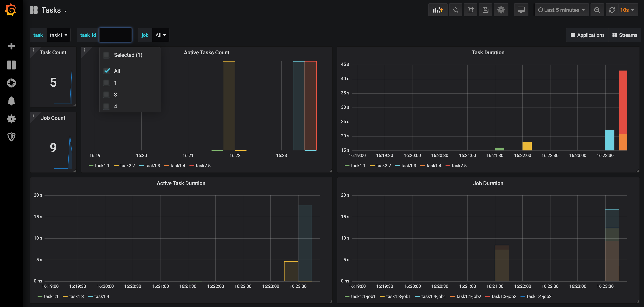
Task: Click the task_id filter input field
Action: (116, 35)
